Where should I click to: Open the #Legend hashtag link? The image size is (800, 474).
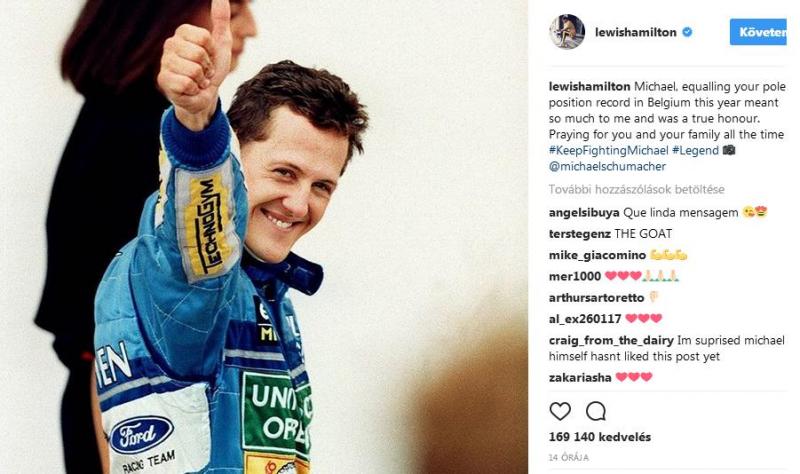[695, 151]
